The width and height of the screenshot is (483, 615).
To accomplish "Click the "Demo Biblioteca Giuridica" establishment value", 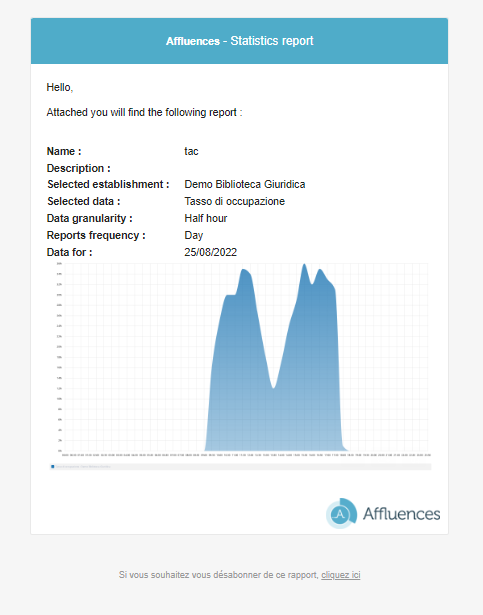I will point(245,184).
